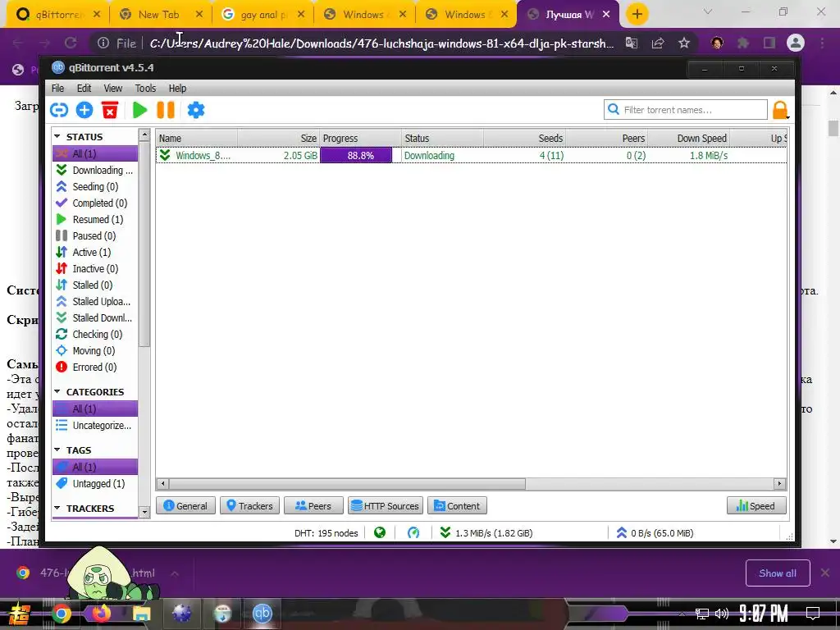Open File Explorer from the taskbar
The image size is (840, 630).
click(141, 614)
